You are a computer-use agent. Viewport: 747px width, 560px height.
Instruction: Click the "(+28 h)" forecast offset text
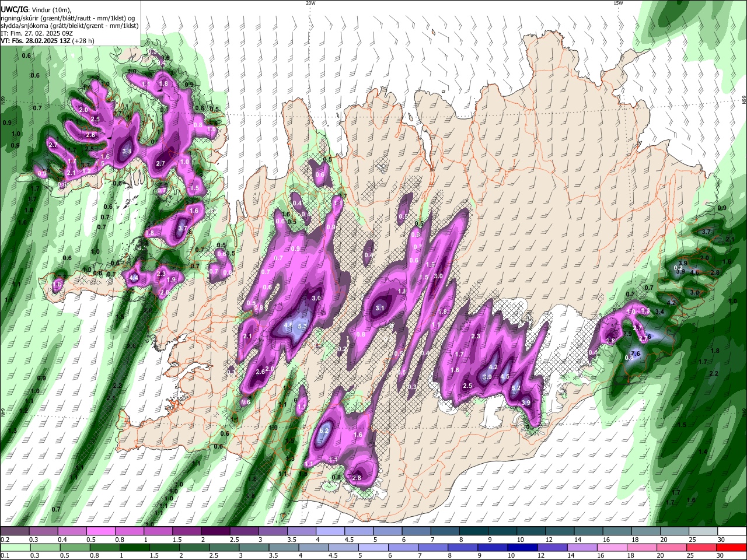tap(83, 41)
